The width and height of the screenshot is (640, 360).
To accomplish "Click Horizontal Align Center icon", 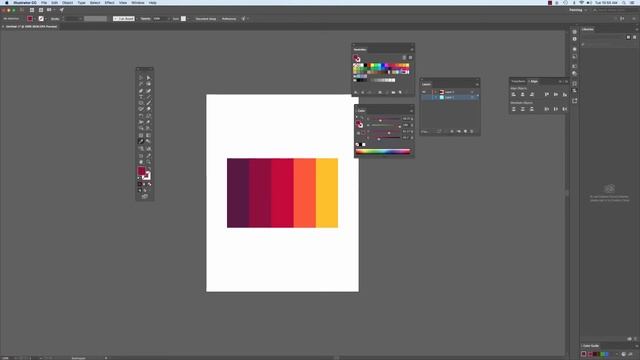I will [522, 94].
